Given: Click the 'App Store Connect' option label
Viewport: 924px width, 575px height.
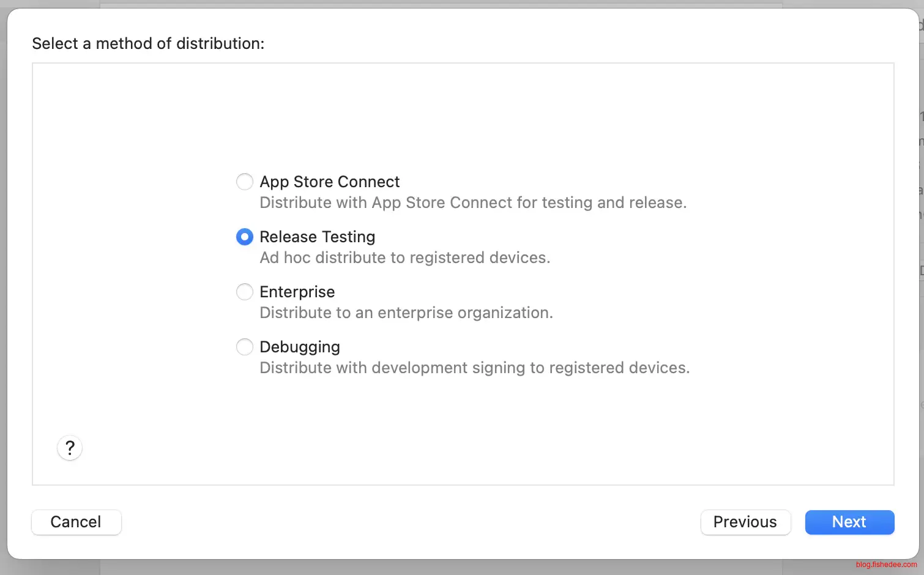Looking at the screenshot, I should [x=329, y=182].
